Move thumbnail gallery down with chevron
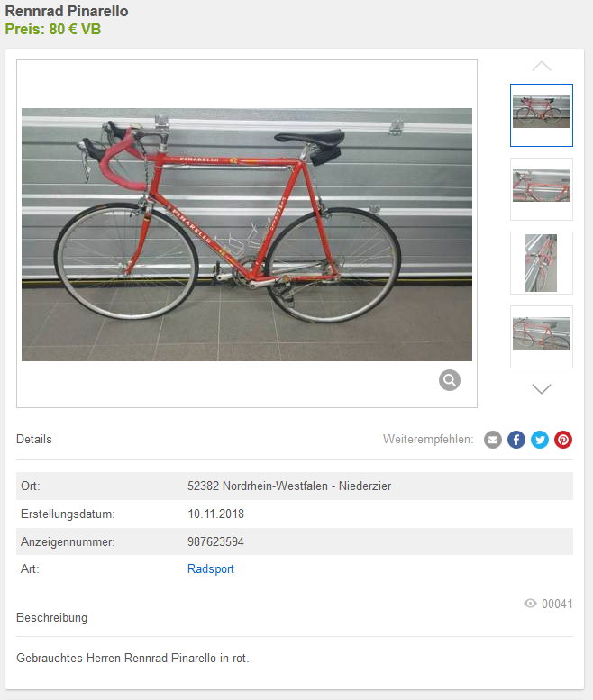 coord(542,389)
